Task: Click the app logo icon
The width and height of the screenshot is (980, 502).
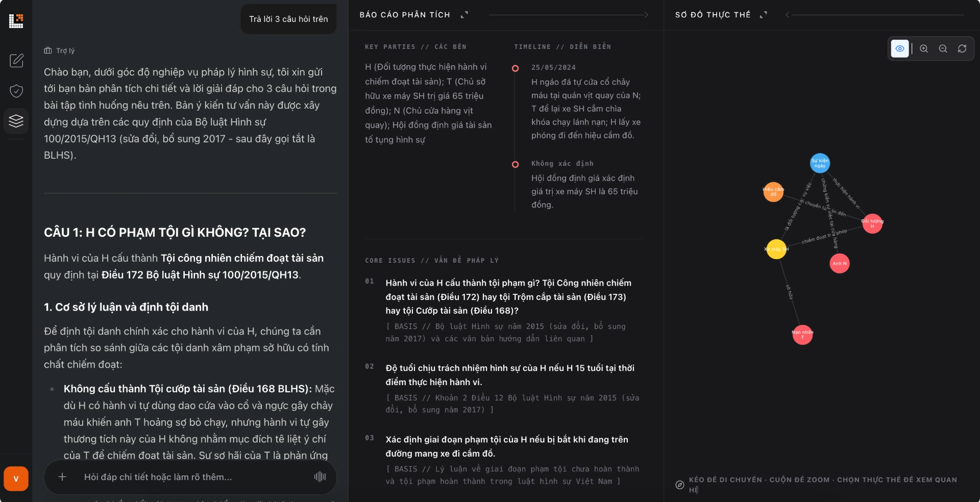Action: 16,21
